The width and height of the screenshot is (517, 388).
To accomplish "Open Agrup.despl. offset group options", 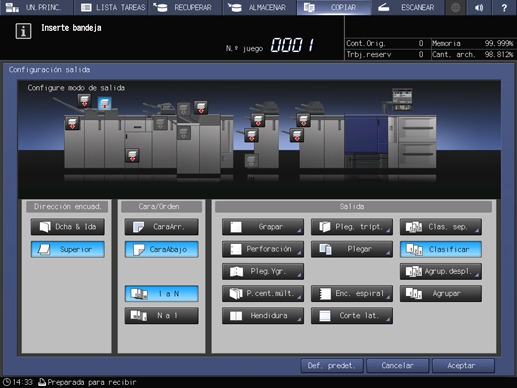I will pos(441,271).
